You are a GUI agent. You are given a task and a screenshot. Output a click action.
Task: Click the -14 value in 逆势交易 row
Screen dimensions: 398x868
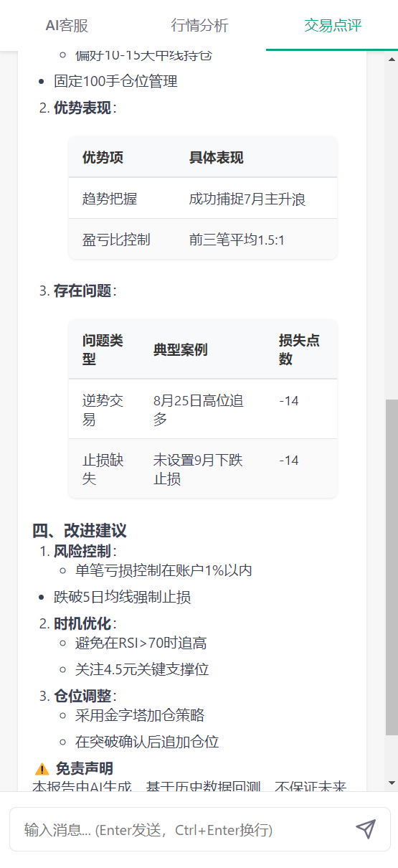[289, 401]
